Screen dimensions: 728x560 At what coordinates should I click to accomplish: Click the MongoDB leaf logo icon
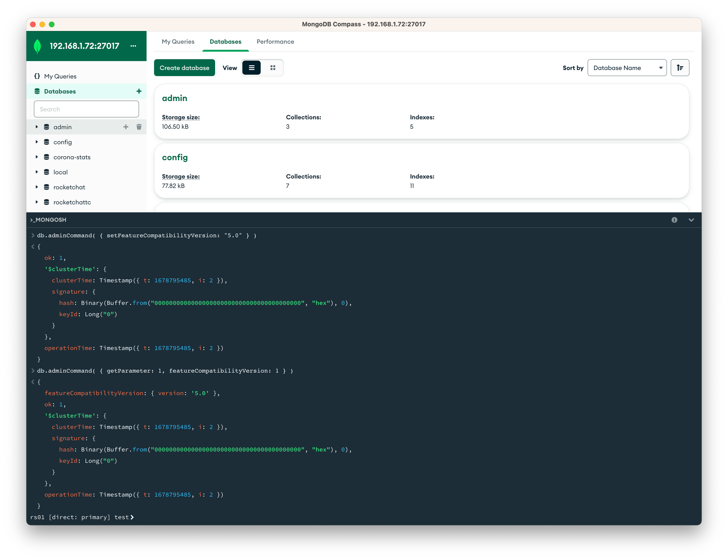pyautogui.click(x=38, y=45)
